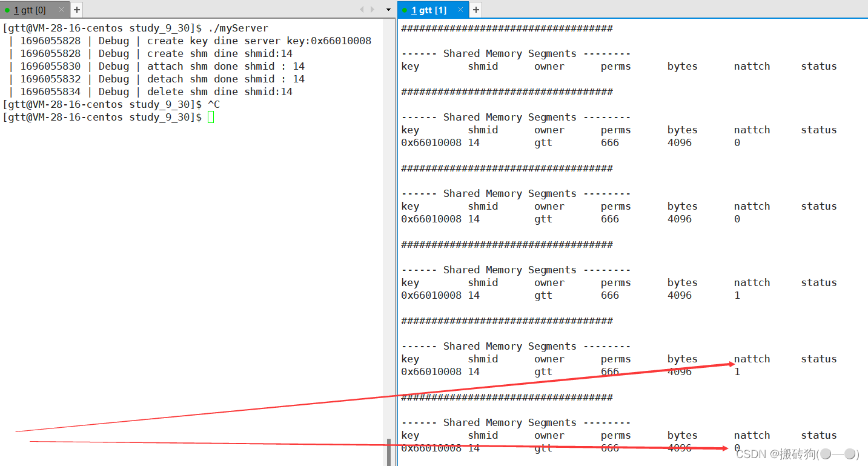Click the timestamp 1696055830
Image resolution: width=868 pixels, height=466 pixels.
pos(50,66)
